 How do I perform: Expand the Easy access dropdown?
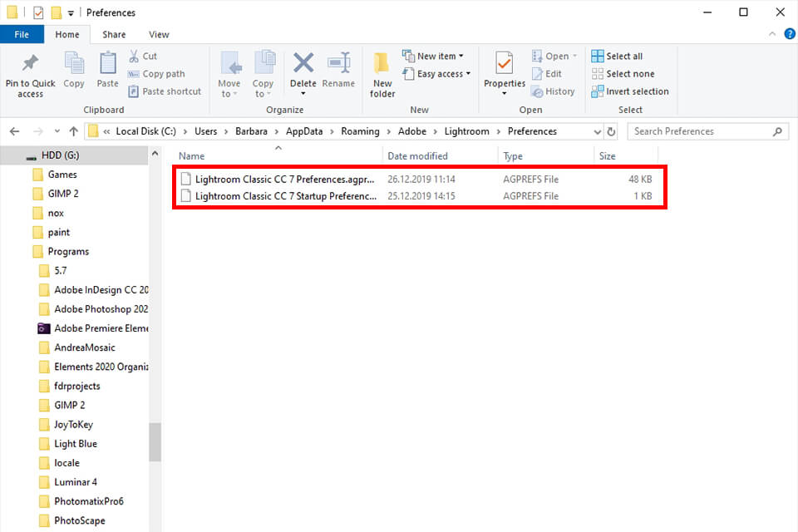[436, 74]
